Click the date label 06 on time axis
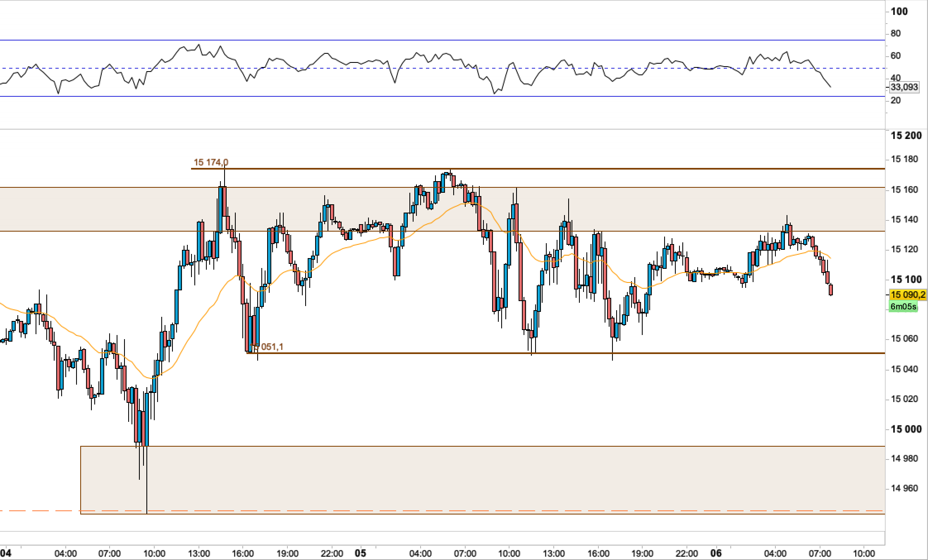The image size is (928, 560). [716, 553]
